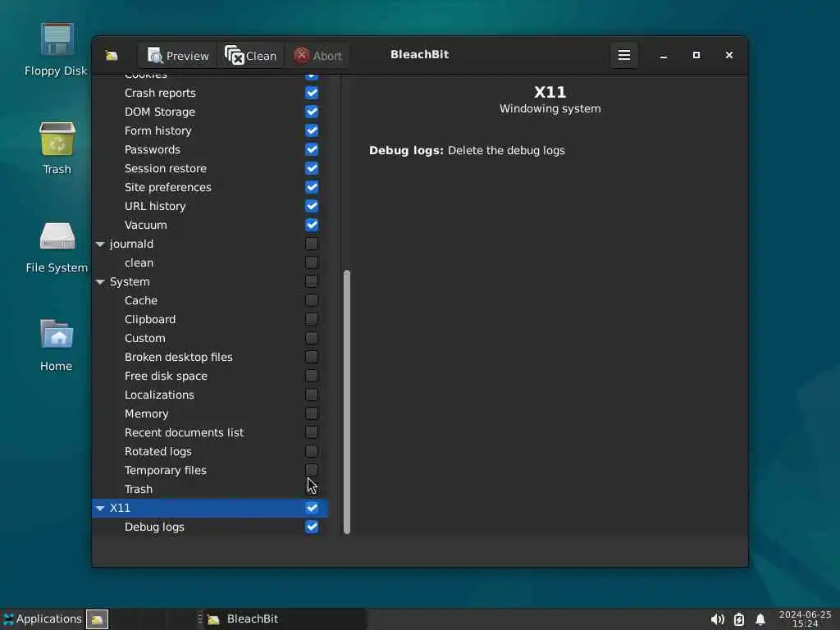840x630 pixels.
Task: Uncheck the Passwords checkbox
Action: [x=312, y=149]
